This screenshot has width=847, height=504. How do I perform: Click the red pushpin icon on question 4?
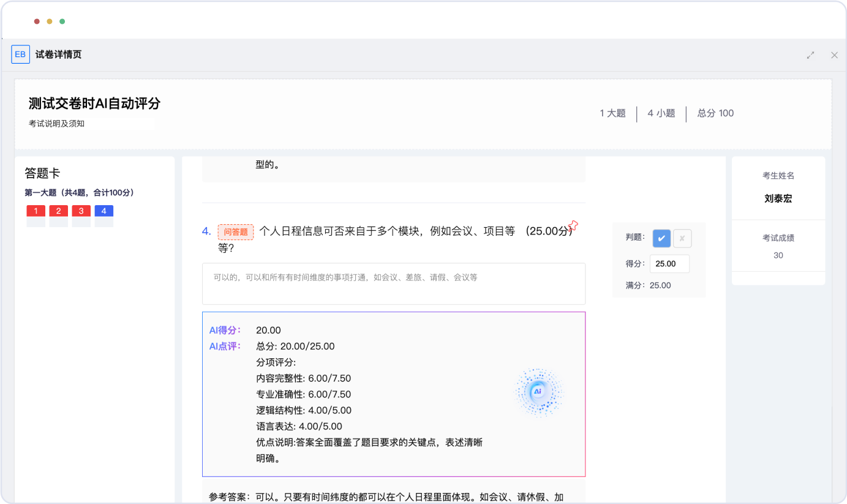tap(573, 226)
